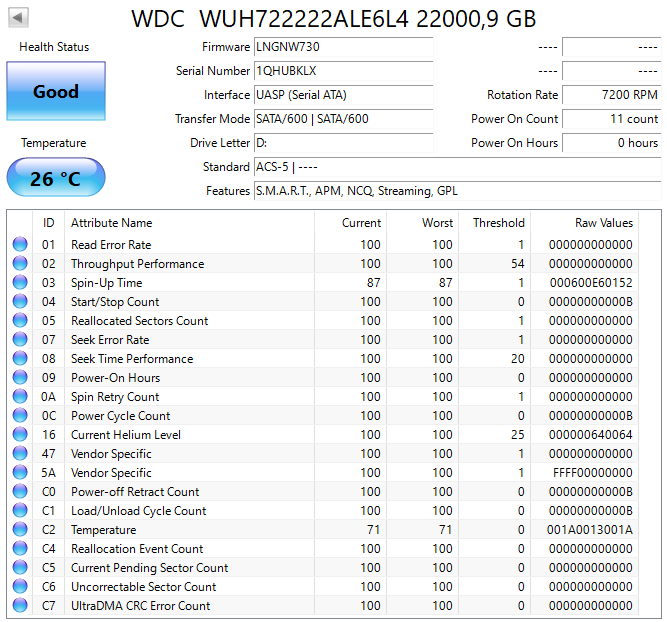Select the Power On Count value 11 count
This screenshot has height=622, width=667.
[612, 119]
